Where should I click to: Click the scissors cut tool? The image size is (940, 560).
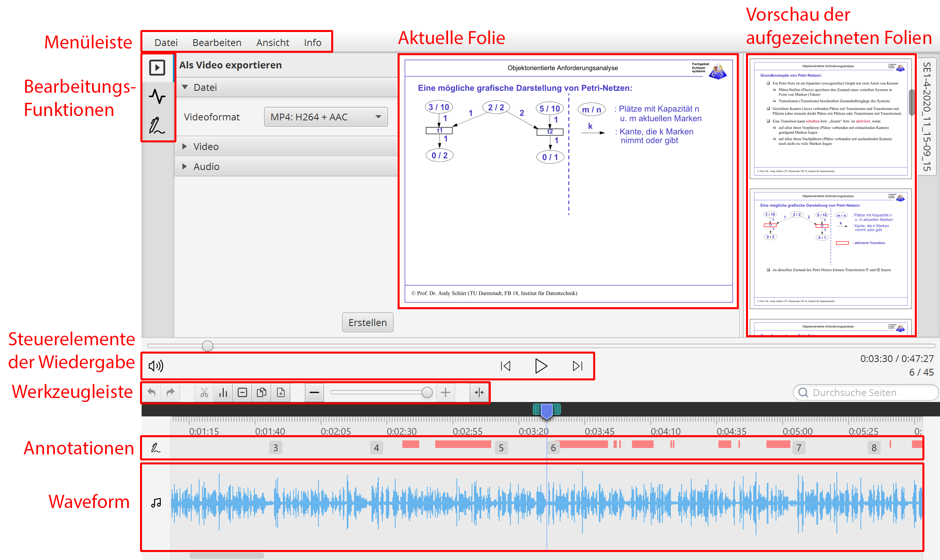click(x=204, y=392)
